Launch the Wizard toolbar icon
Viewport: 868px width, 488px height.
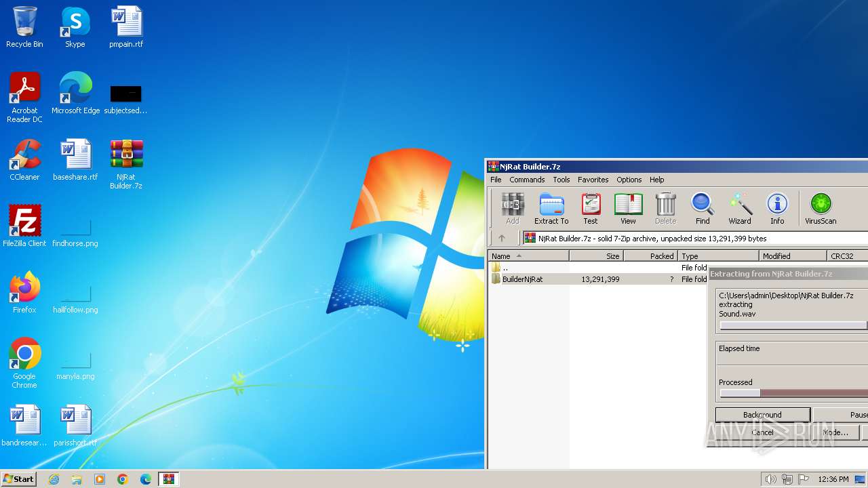click(740, 208)
